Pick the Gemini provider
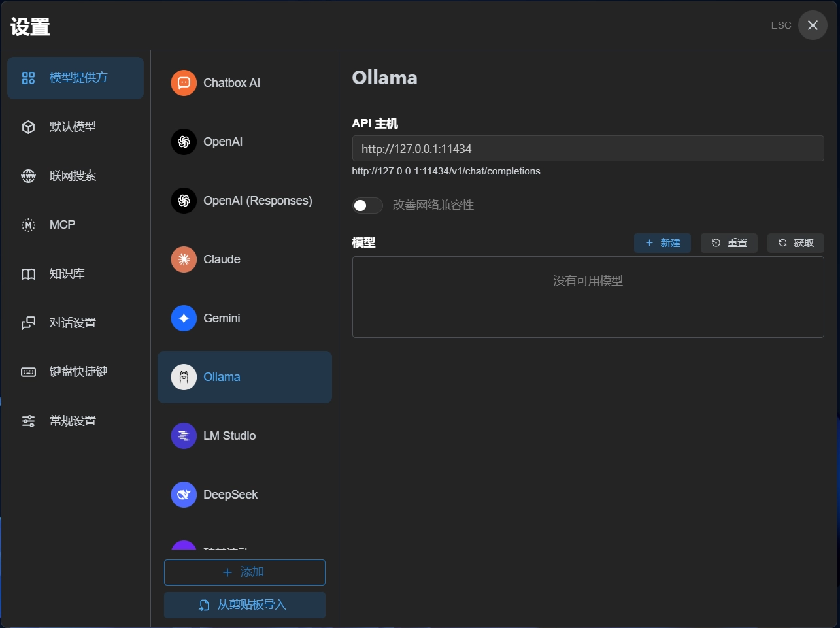 (x=244, y=318)
